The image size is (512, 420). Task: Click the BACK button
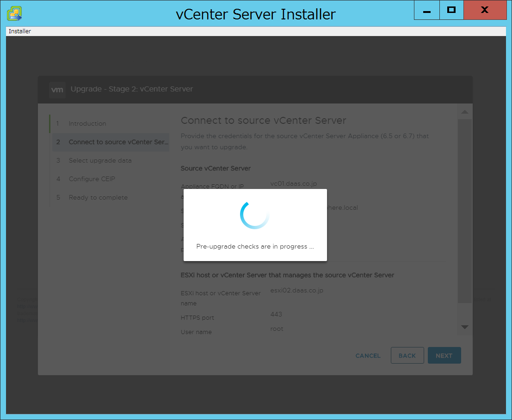coord(407,355)
